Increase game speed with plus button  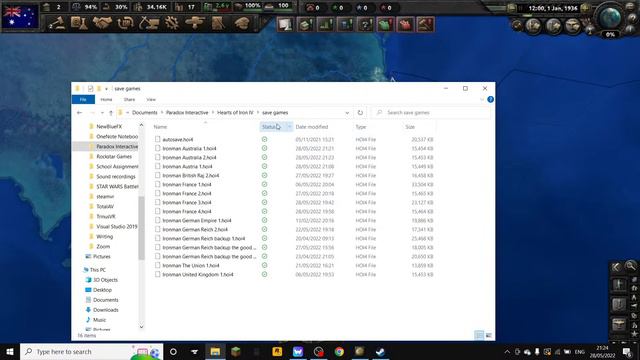tap(585, 8)
